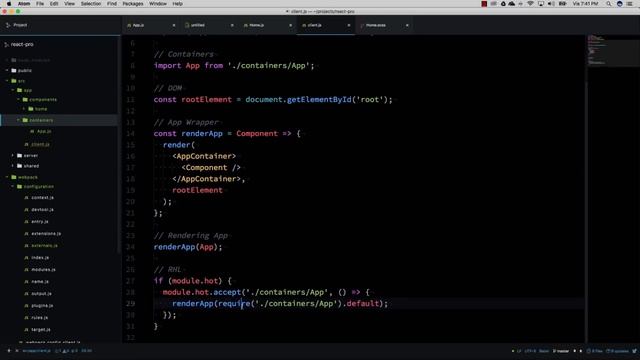Collapse the configuration folder arrow
640x360 pixels.
coord(13,187)
